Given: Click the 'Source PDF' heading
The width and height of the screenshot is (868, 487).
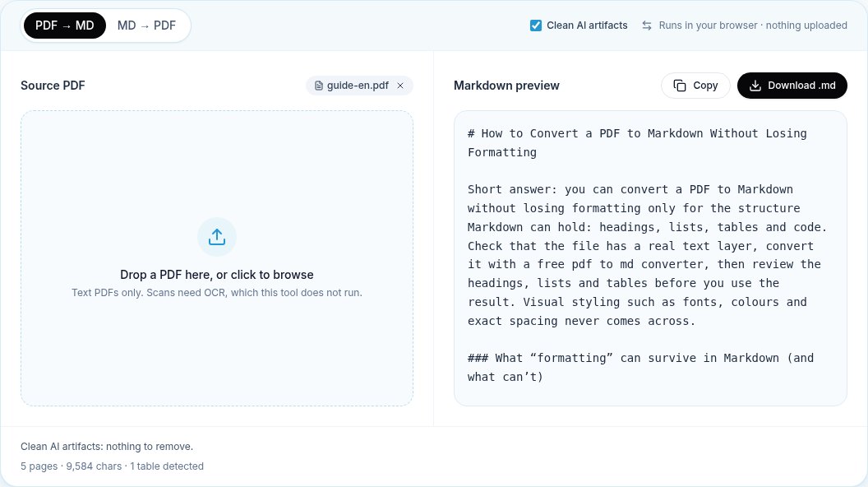Looking at the screenshot, I should 53,86.
